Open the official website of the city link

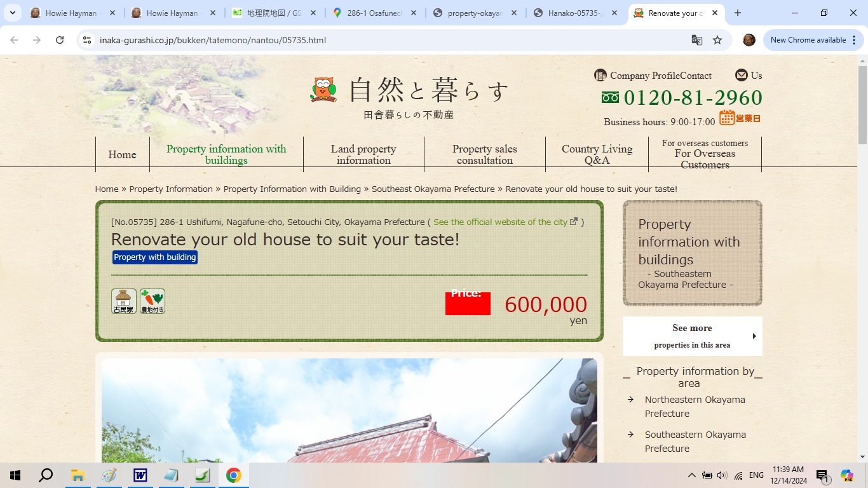point(505,222)
